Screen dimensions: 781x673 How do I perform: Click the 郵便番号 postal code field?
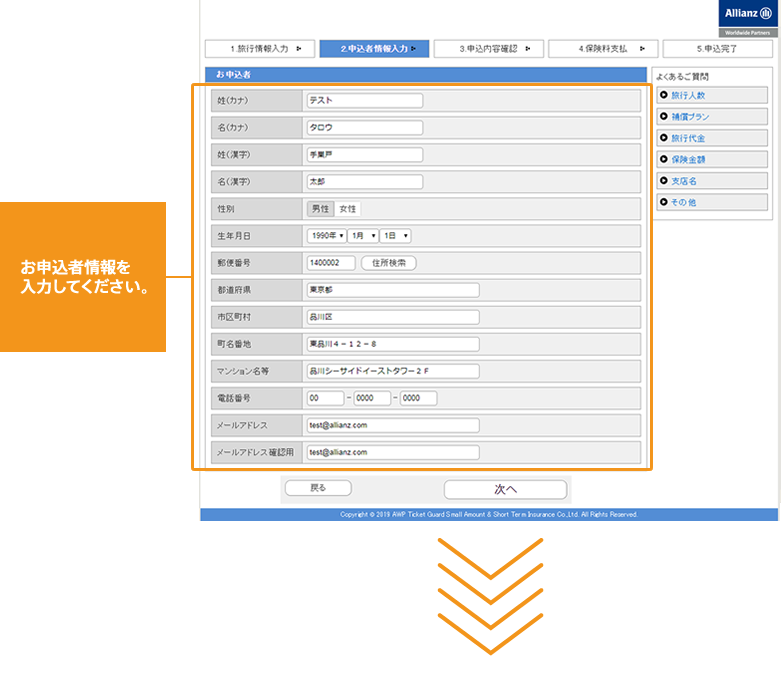click(331, 263)
